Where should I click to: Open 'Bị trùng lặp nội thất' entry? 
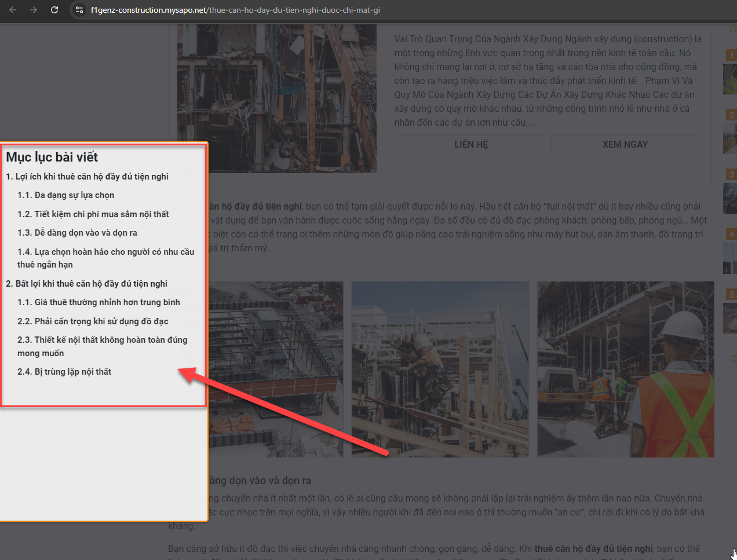pyautogui.click(x=64, y=372)
